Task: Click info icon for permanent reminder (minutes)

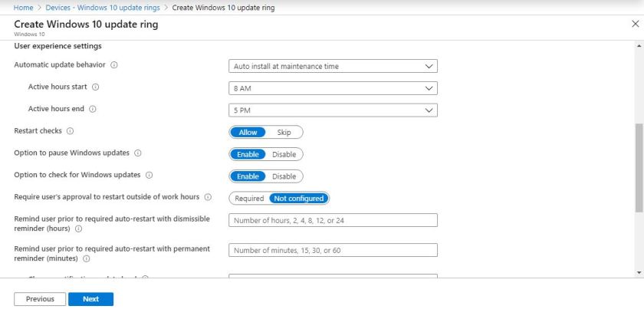Action: (86, 258)
